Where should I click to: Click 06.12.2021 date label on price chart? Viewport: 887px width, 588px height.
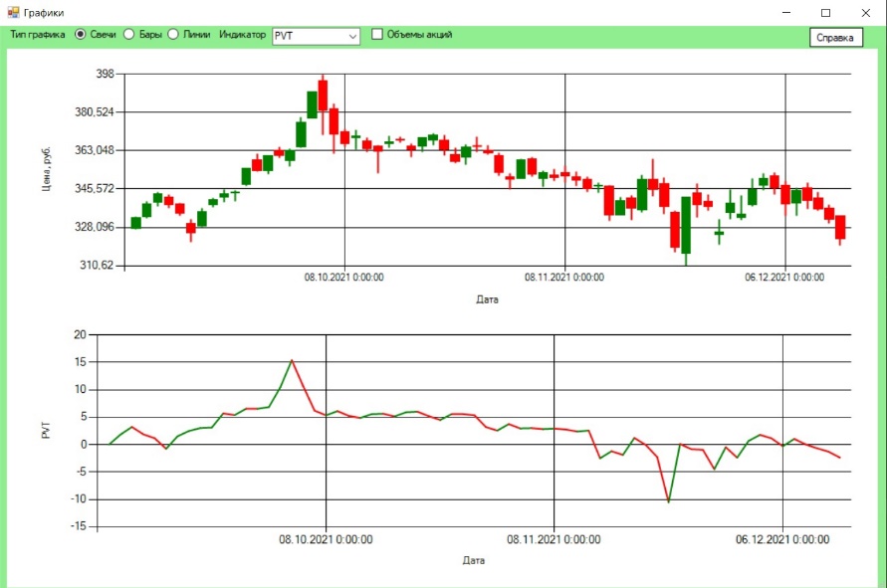pyautogui.click(x=784, y=277)
